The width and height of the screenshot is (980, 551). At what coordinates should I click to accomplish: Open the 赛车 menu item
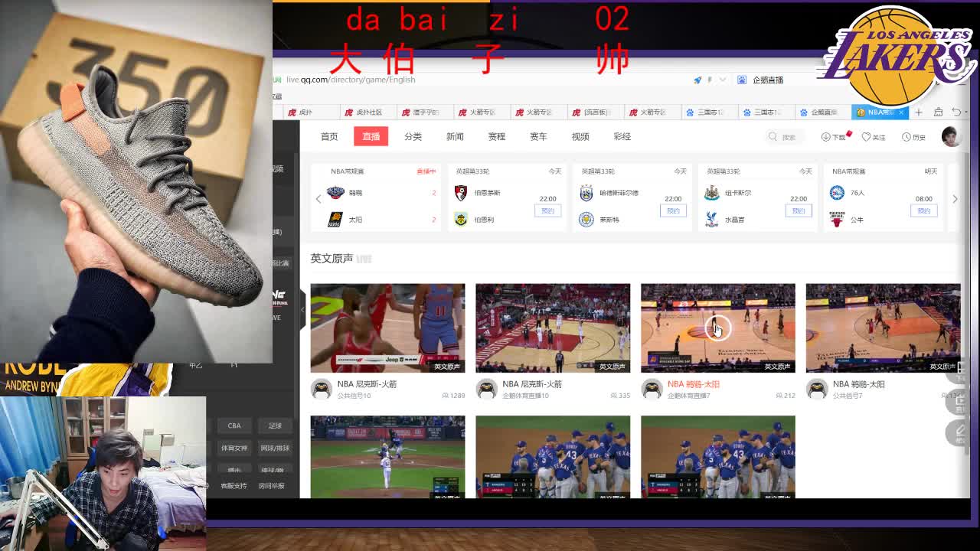click(538, 136)
